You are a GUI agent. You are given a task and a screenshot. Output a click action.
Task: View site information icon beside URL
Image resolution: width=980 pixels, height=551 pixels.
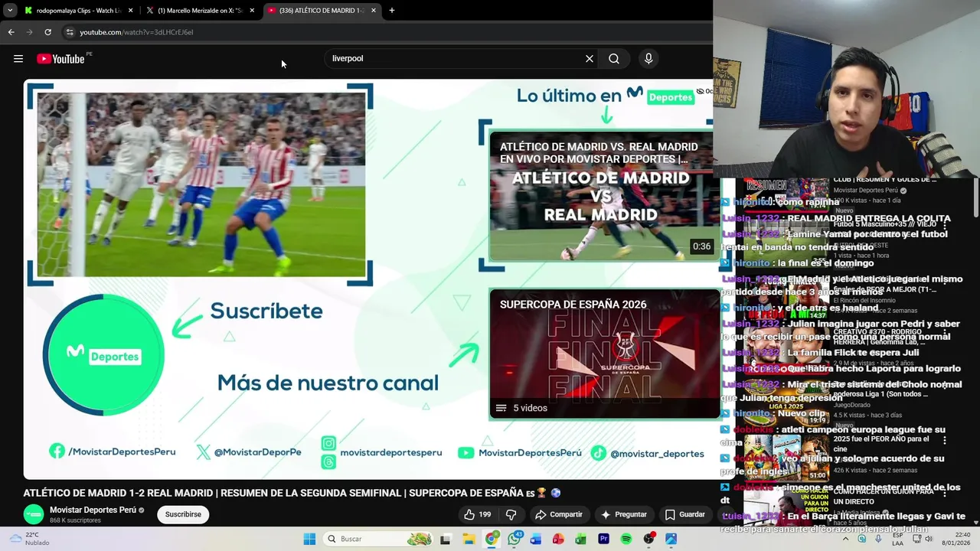click(x=70, y=32)
